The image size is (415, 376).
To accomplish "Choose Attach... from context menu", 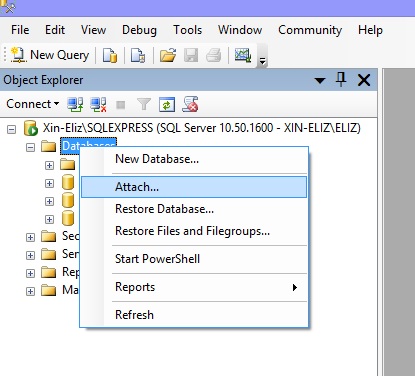I will tap(194, 187).
